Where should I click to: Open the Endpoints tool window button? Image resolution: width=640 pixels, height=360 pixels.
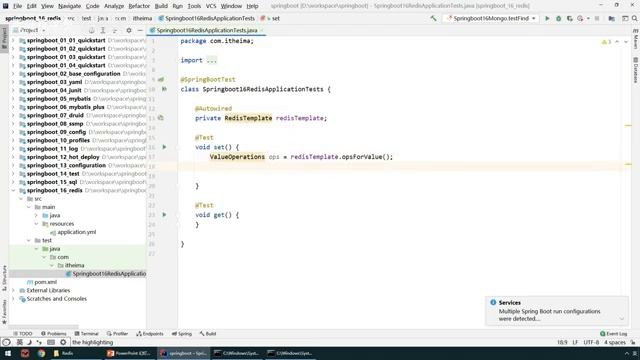tap(150, 334)
